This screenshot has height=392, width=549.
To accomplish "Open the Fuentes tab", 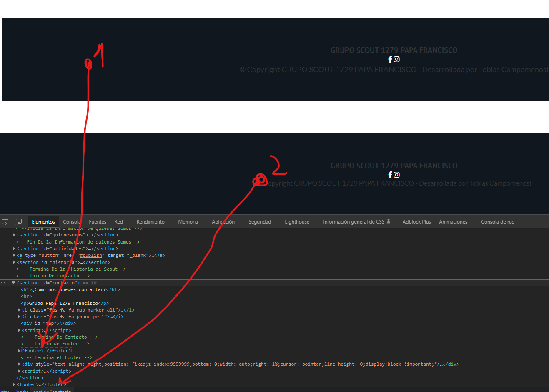I will (x=98, y=222).
